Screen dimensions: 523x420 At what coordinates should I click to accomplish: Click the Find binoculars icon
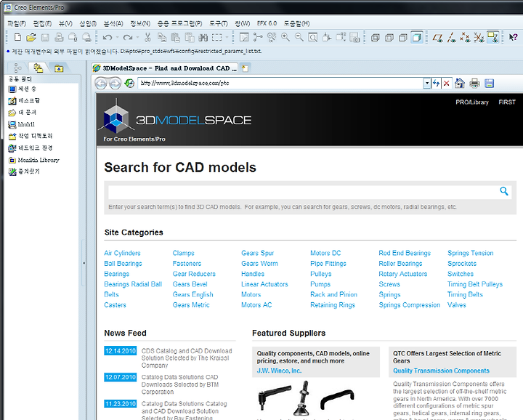[203, 37]
